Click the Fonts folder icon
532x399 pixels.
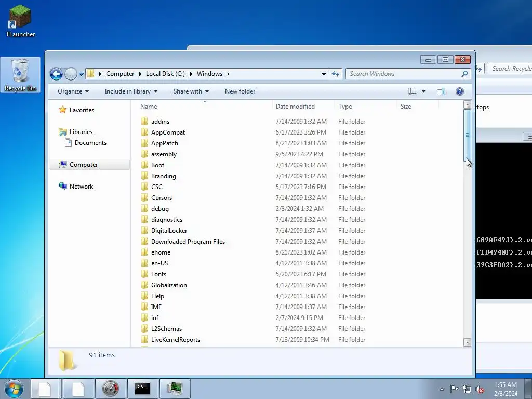coord(144,274)
